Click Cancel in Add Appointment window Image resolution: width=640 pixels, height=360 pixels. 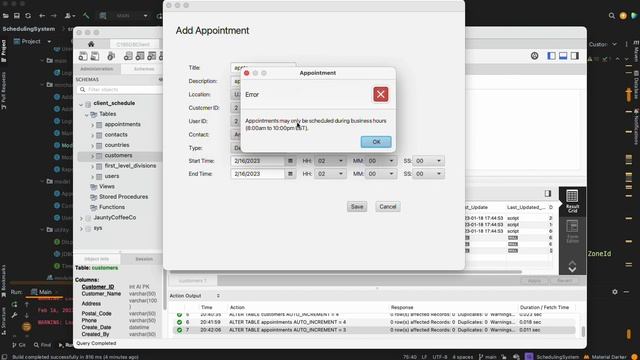click(387, 207)
